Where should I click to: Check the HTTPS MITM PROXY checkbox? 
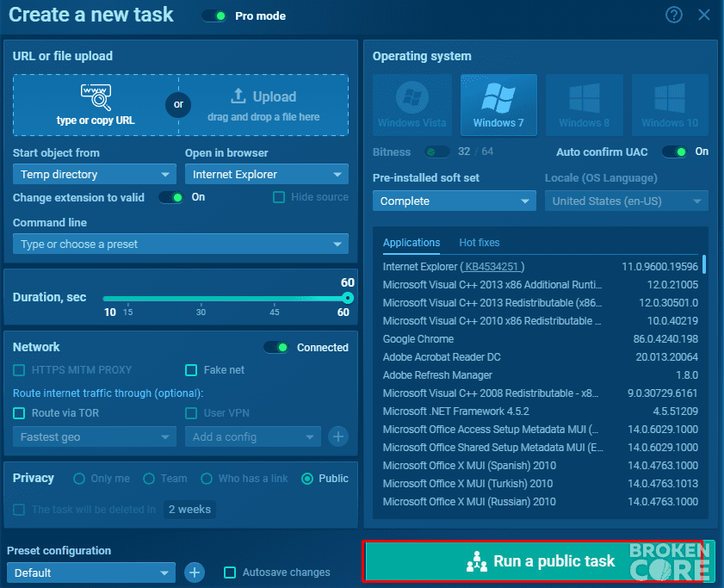coord(19,370)
